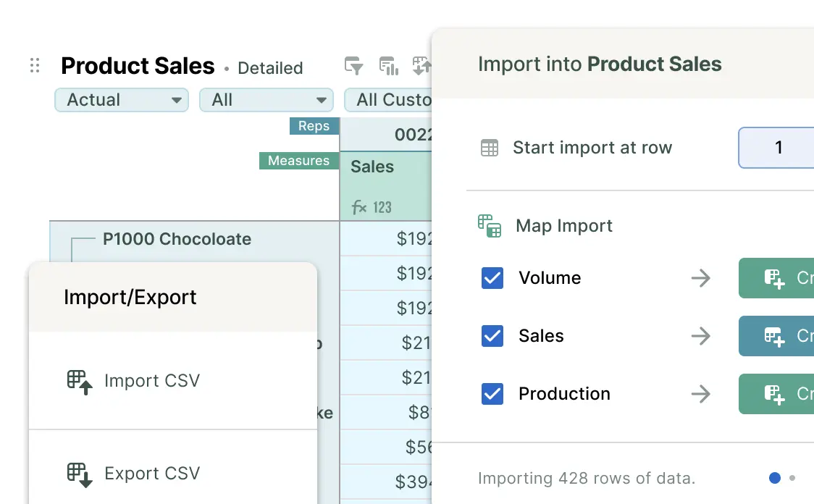
Task: Click the Volume label in Map Import
Action: tap(550, 278)
